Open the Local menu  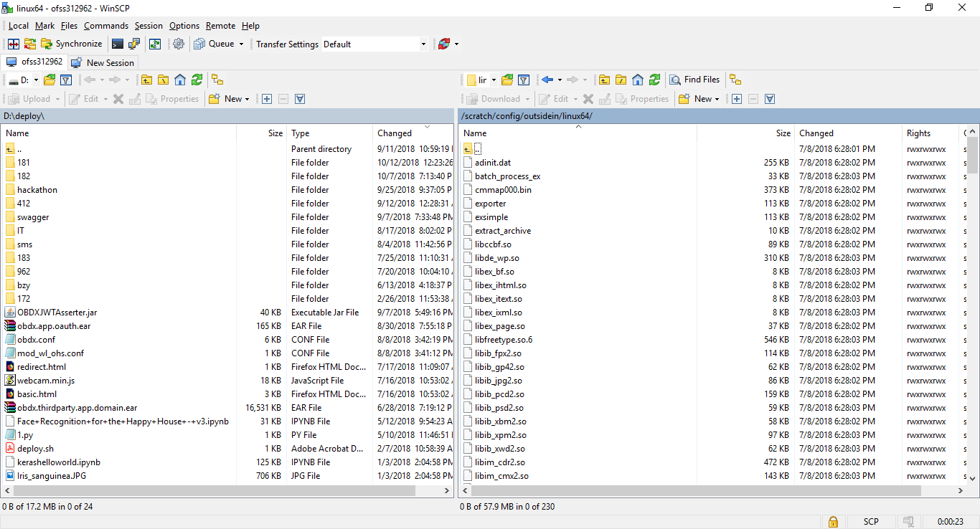[x=19, y=26]
